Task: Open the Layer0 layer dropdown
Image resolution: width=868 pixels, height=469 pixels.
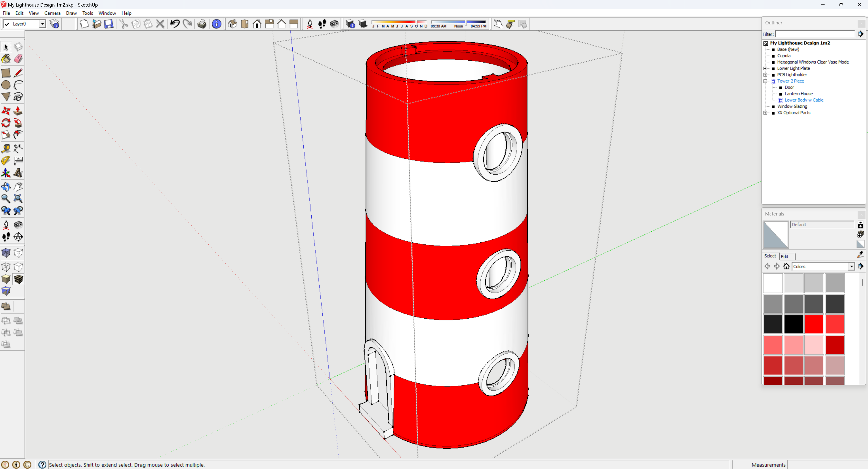Action: pyautogui.click(x=43, y=24)
